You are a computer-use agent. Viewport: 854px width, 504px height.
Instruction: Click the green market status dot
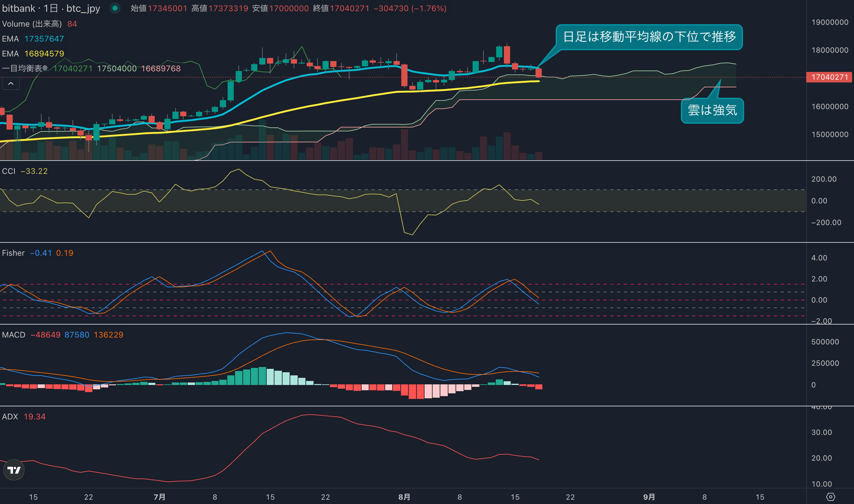coord(115,8)
